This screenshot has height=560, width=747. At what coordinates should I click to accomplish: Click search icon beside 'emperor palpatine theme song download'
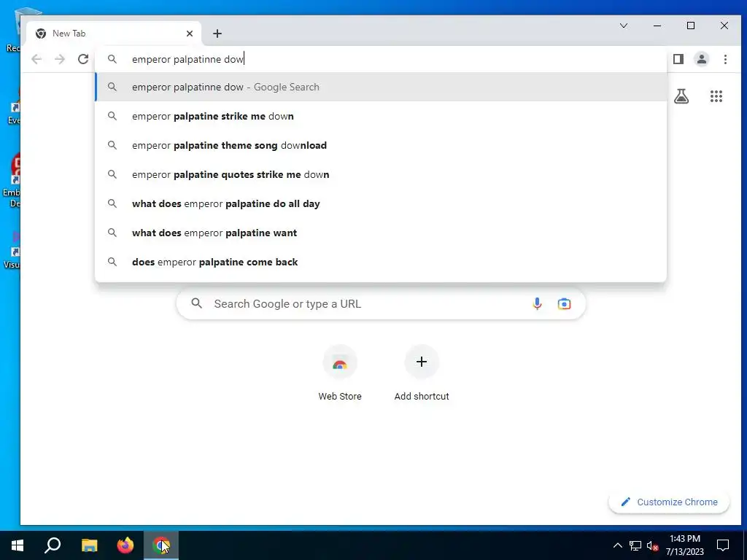point(112,145)
